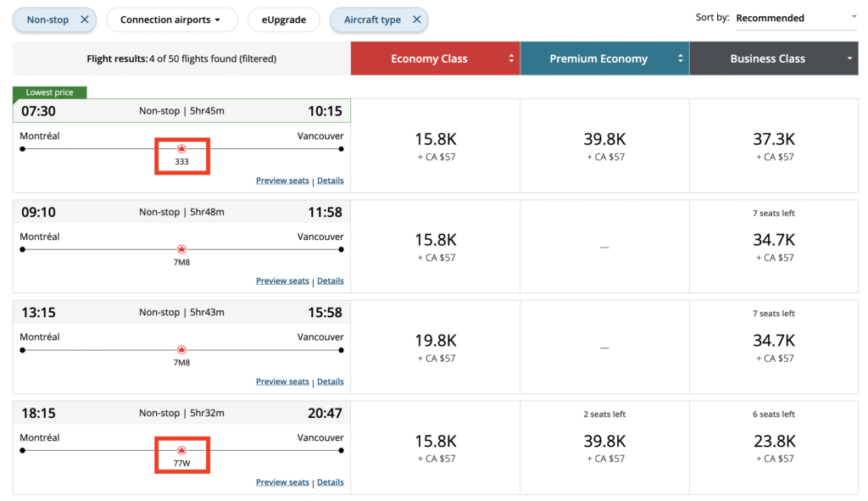The height and width of the screenshot is (501, 868).
Task: Sort by the Economy Class column
Action: click(x=435, y=58)
